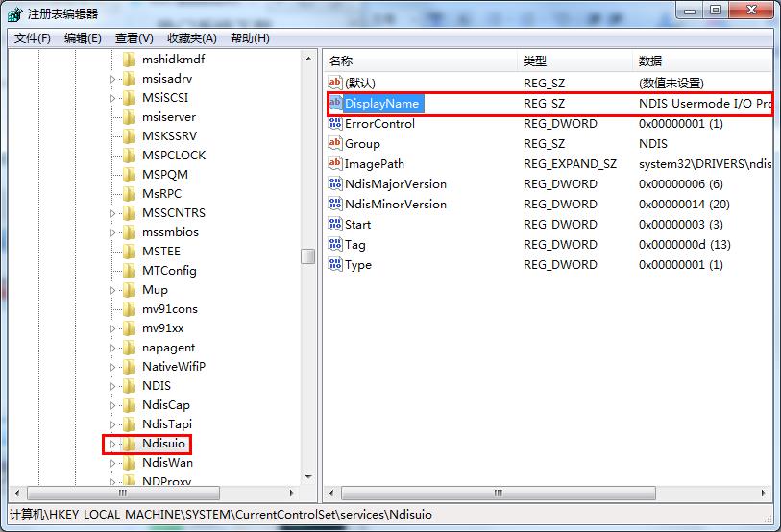This screenshot has width=781, height=532.
Task: Select the MSiSCSI folder icon
Action: coord(129,98)
